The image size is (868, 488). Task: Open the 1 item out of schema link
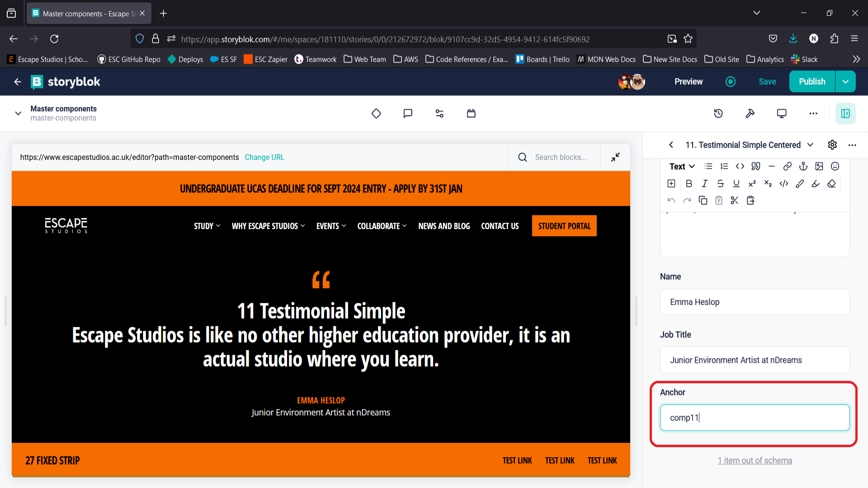(x=755, y=460)
